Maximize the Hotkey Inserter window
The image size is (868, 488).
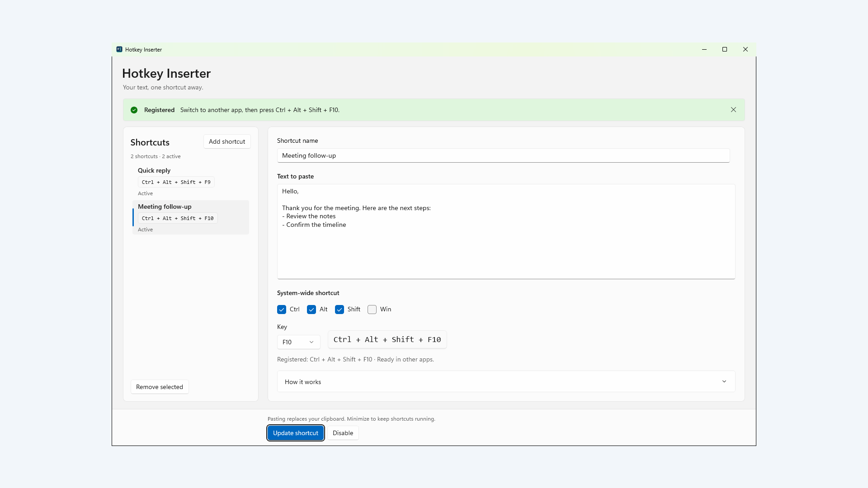725,49
